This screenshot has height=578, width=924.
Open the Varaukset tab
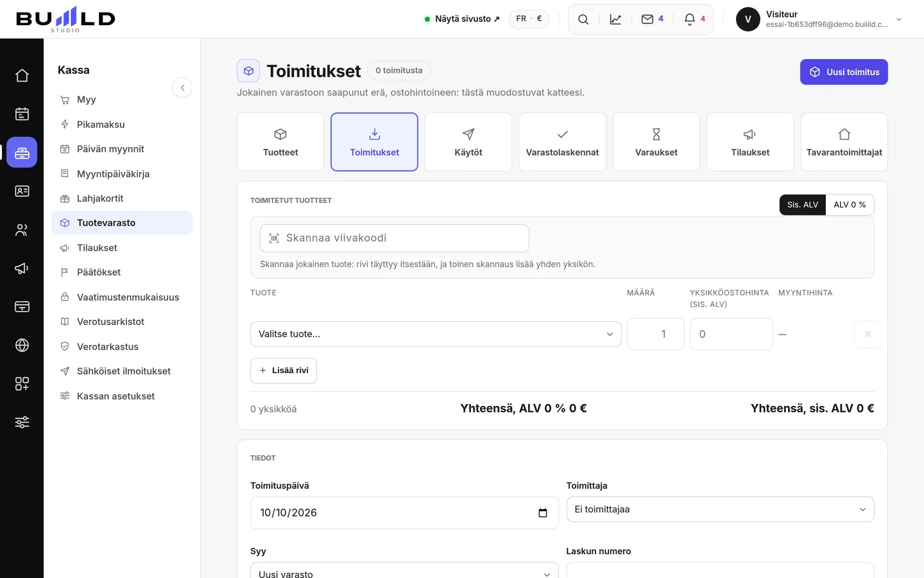tap(656, 142)
